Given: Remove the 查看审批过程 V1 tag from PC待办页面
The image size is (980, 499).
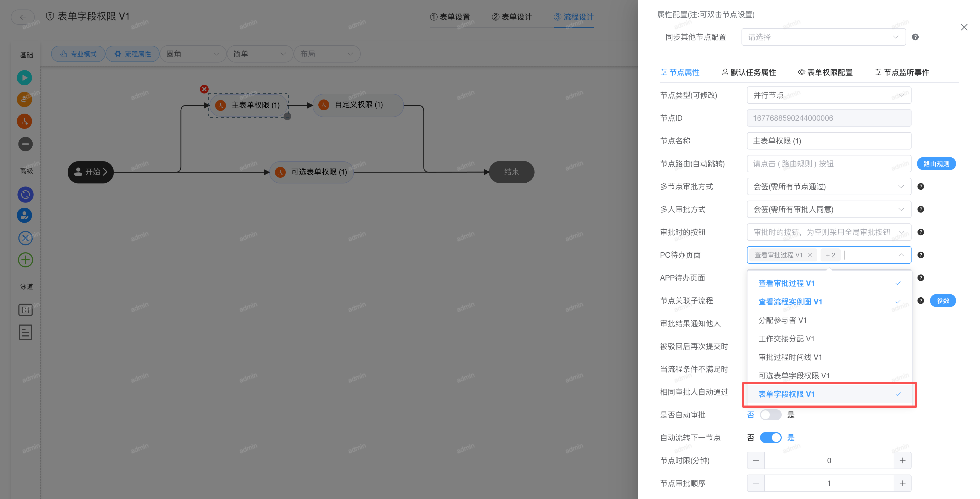Looking at the screenshot, I should tap(810, 255).
